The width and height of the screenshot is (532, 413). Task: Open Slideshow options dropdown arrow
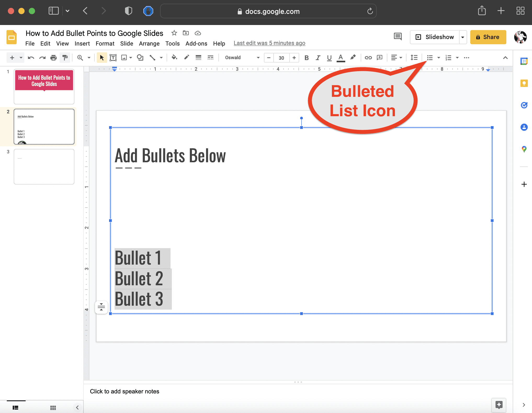(463, 37)
